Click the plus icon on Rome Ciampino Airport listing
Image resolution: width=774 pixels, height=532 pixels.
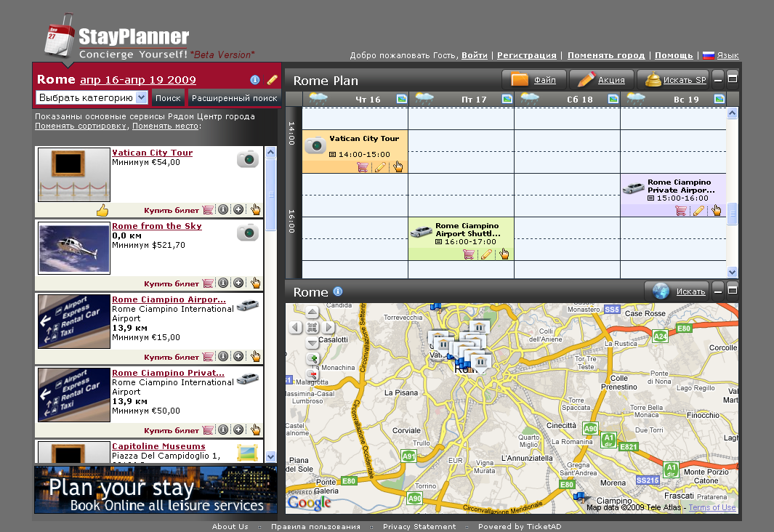click(238, 357)
